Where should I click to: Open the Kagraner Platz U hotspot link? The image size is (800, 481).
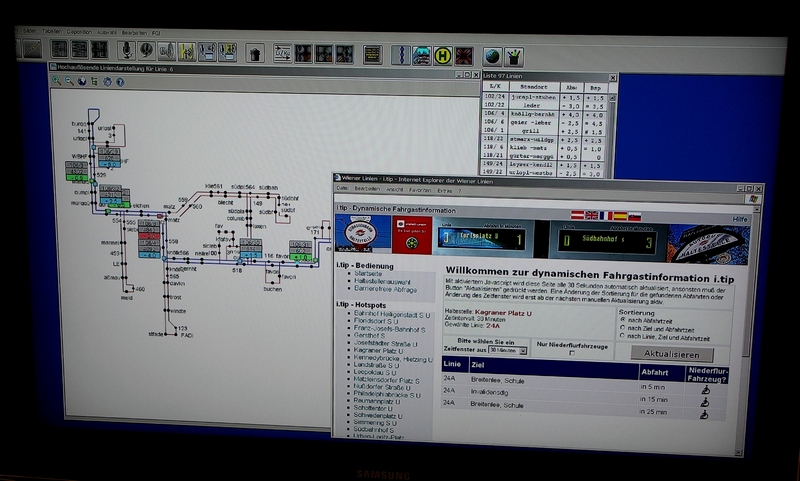click(378, 351)
